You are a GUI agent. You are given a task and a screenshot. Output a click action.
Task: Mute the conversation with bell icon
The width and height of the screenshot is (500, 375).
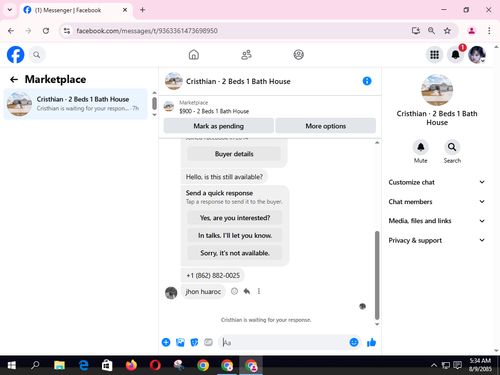[421, 147]
